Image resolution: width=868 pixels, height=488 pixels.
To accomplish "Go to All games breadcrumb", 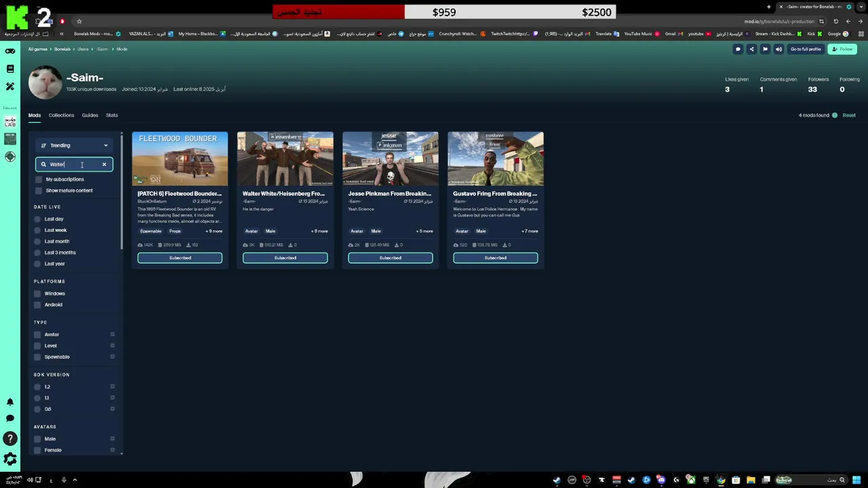I will (x=38, y=49).
